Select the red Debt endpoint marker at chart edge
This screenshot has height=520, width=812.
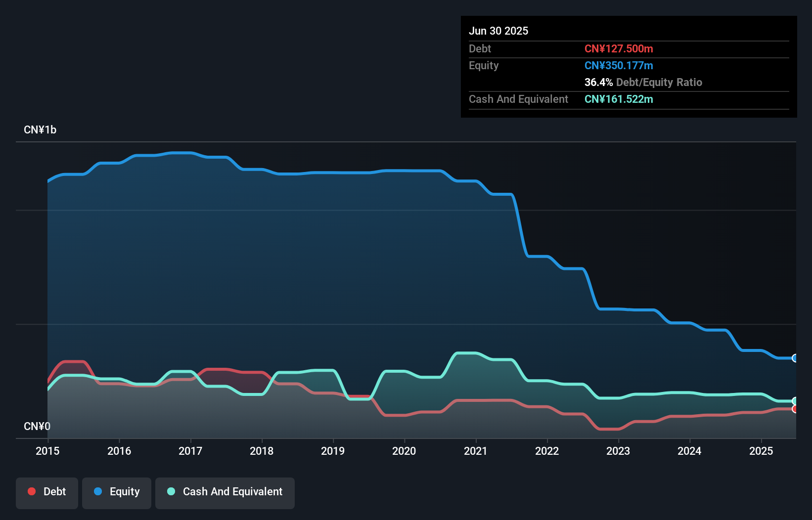(x=795, y=409)
